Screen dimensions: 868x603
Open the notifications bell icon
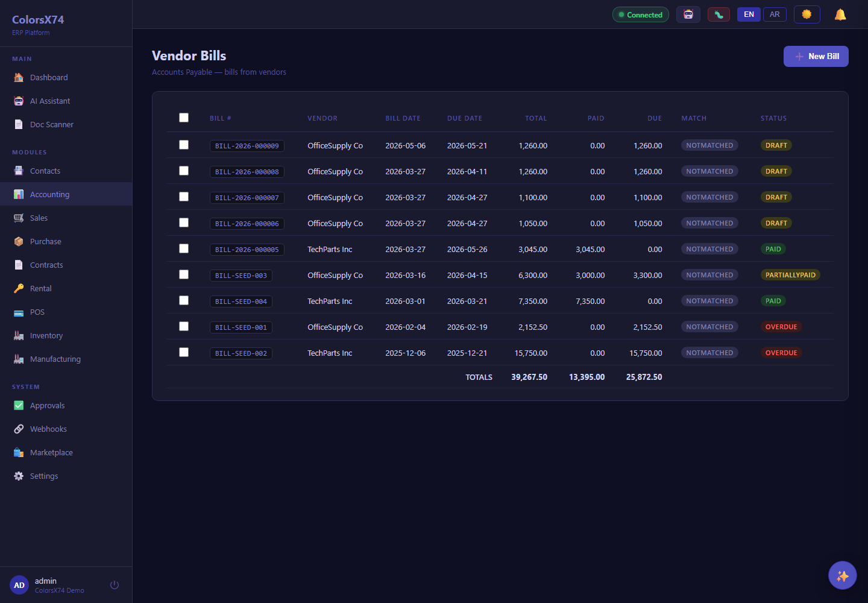pyautogui.click(x=840, y=14)
